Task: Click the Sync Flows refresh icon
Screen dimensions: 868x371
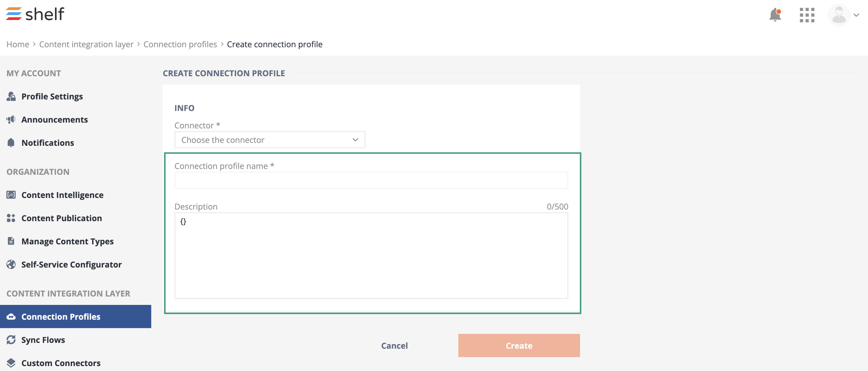Action: [11, 340]
